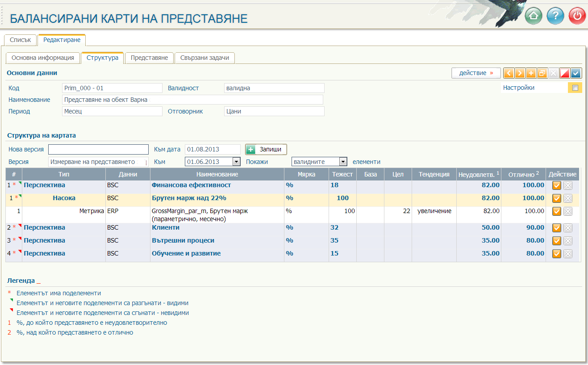Collapse Насока row via green triangle

[20, 196]
